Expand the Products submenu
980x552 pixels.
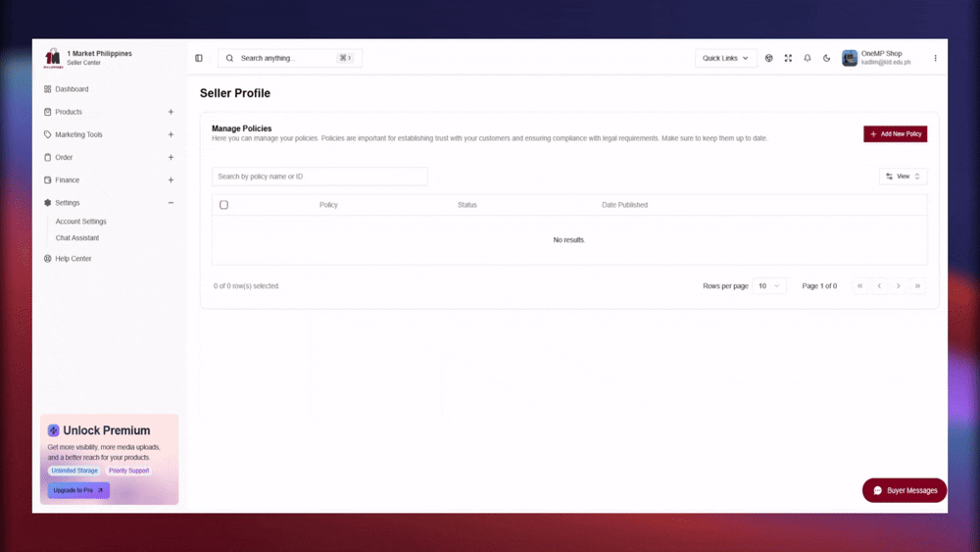click(x=171, y=112)
